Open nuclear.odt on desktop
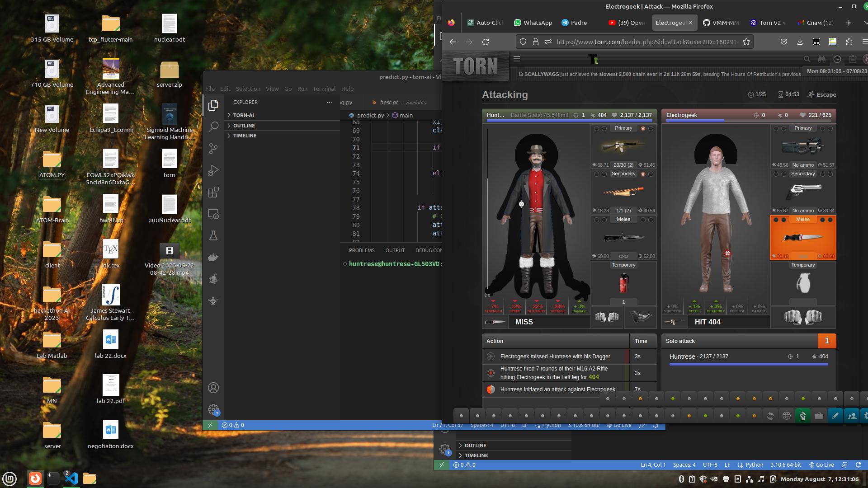Viewport: 868px width, 488px height. pos(169,28)
